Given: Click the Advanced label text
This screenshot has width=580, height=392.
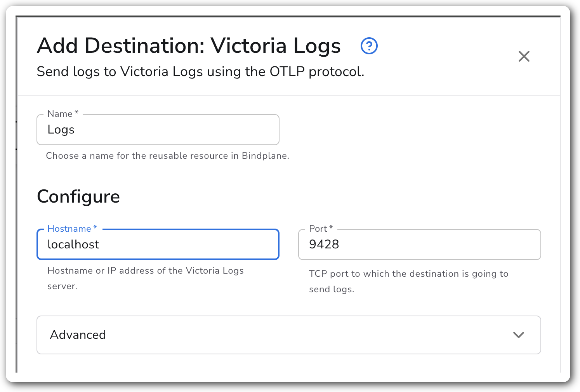Looking at the screenshot, I should (x=78, y=335).
